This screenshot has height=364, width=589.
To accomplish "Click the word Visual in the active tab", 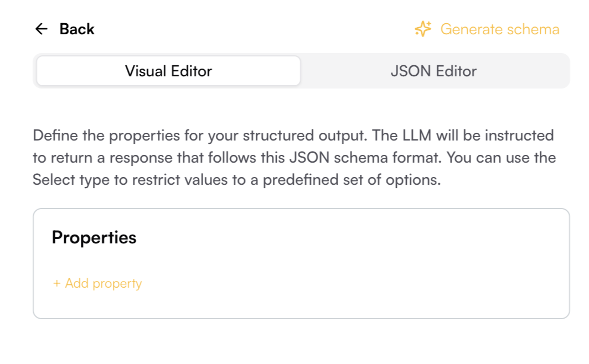I will [x=146, y=71].
